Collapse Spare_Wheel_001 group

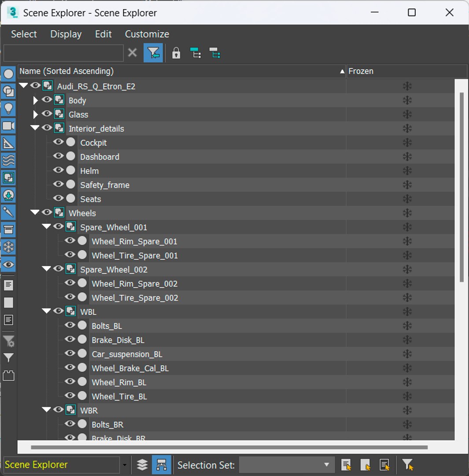coord(46,226)
